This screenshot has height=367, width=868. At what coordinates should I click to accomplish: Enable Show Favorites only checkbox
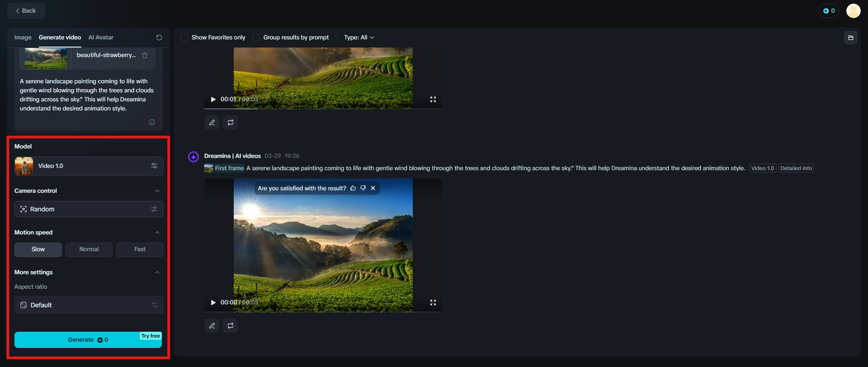click(x=184, y=38)
